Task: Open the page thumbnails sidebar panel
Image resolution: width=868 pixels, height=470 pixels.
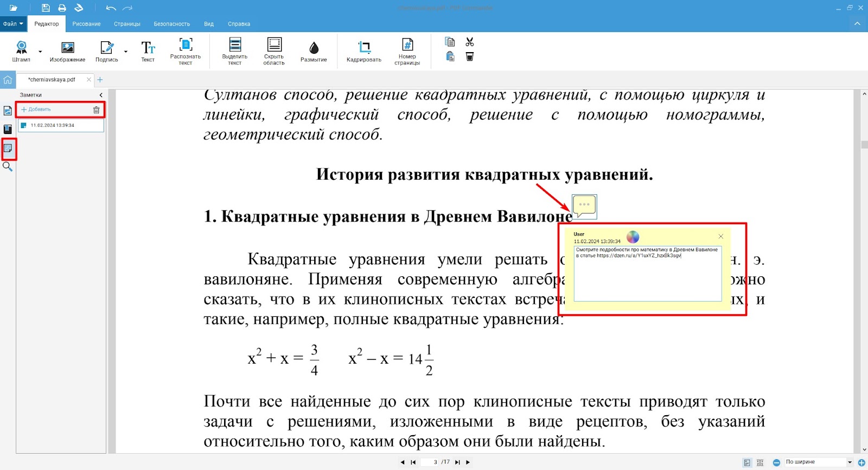Action: click(x=8, y=111)
